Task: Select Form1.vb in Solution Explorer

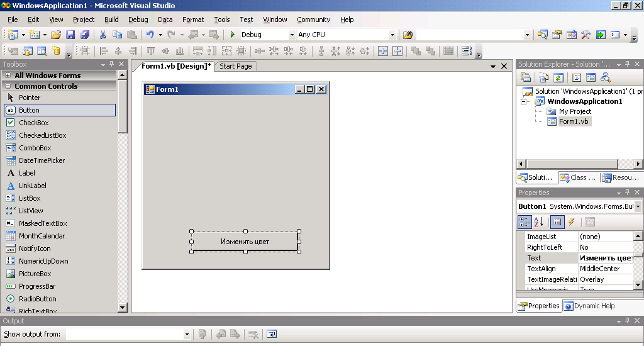Action: [x=574, y=121]
